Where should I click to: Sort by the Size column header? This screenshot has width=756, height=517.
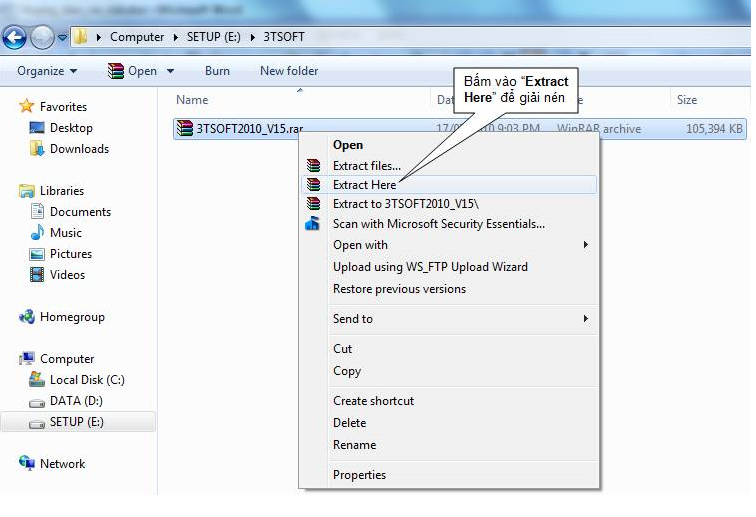[x=687, y=100]
